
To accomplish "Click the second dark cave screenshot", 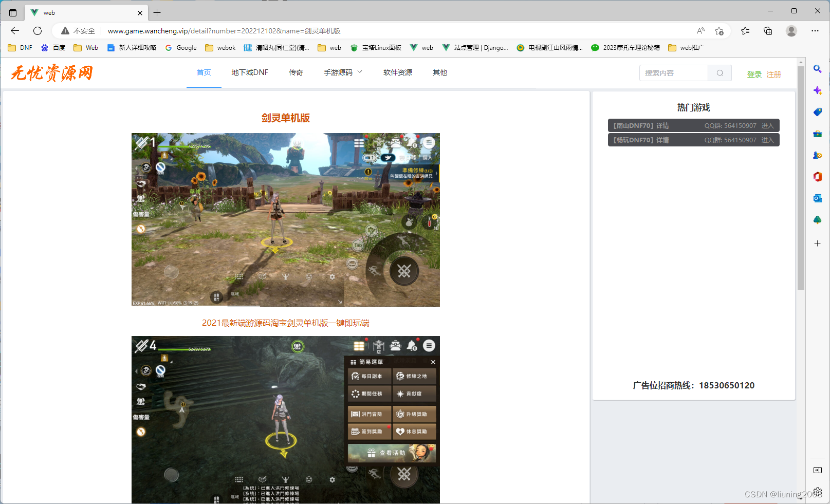I will click(286, 420).
